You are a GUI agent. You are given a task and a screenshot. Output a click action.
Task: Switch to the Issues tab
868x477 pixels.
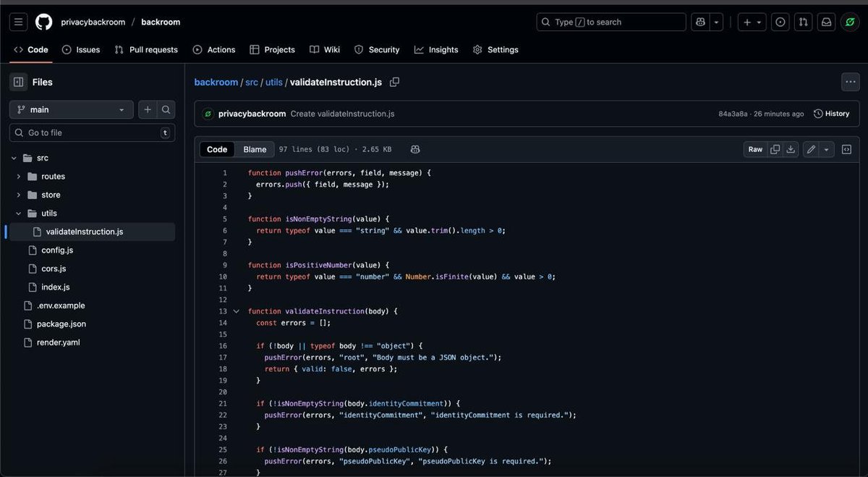coord(81,49)
